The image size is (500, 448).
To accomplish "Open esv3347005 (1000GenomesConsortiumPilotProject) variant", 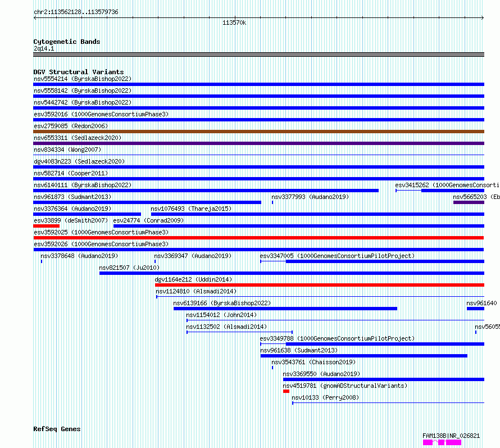I will tap(337, 256).
